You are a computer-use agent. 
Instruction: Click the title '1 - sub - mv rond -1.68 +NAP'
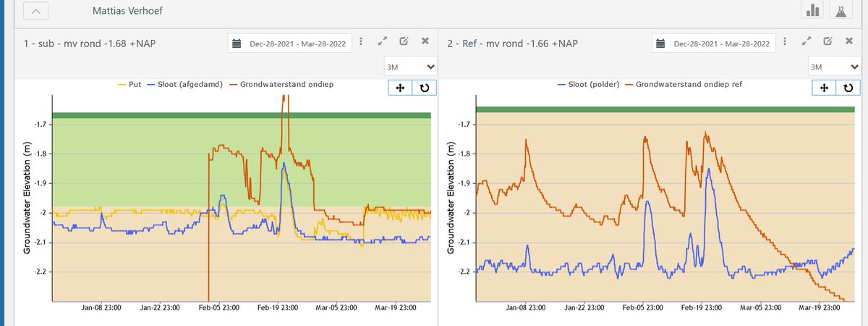(88, 43)
